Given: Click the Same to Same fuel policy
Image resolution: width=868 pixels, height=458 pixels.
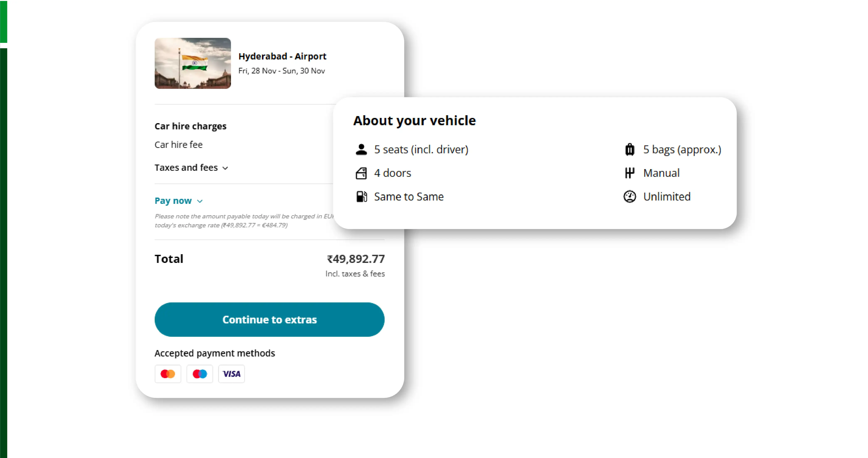Looking at the screenshot, I should [x=408, y=197].
